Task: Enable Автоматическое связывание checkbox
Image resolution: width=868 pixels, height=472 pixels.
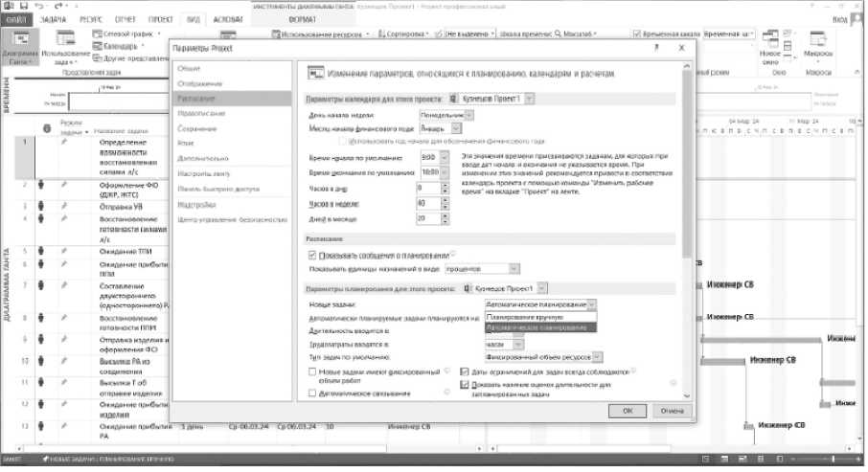Action: [312, 393]
